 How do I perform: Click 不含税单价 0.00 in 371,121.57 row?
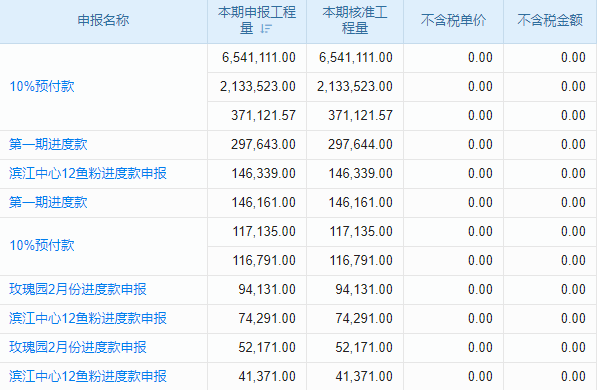(480, 115)
